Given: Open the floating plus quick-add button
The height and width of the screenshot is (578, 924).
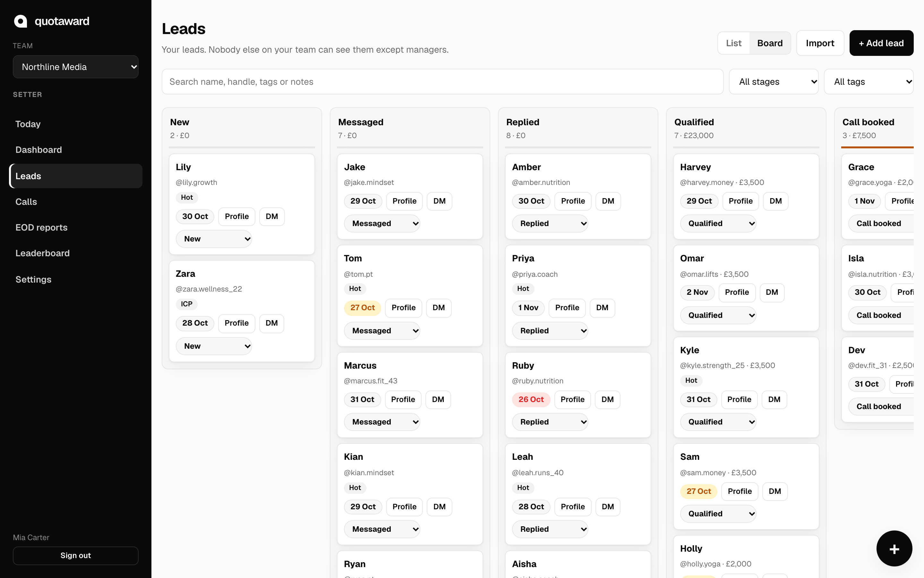Looking at the screenshot, I should 894,548.
